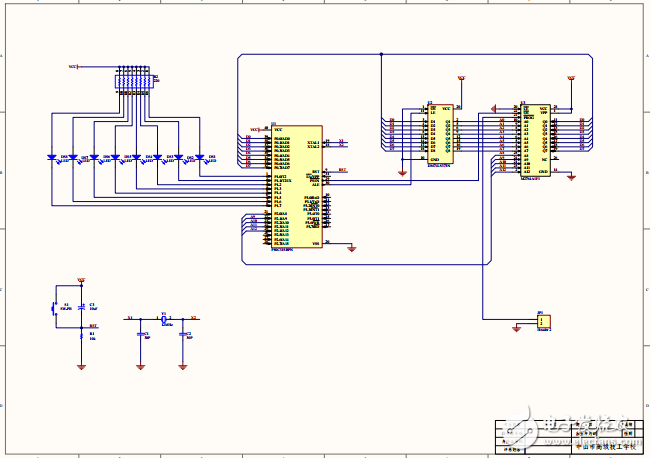Select the capacitor right of the crystal

tap(183, 334)
